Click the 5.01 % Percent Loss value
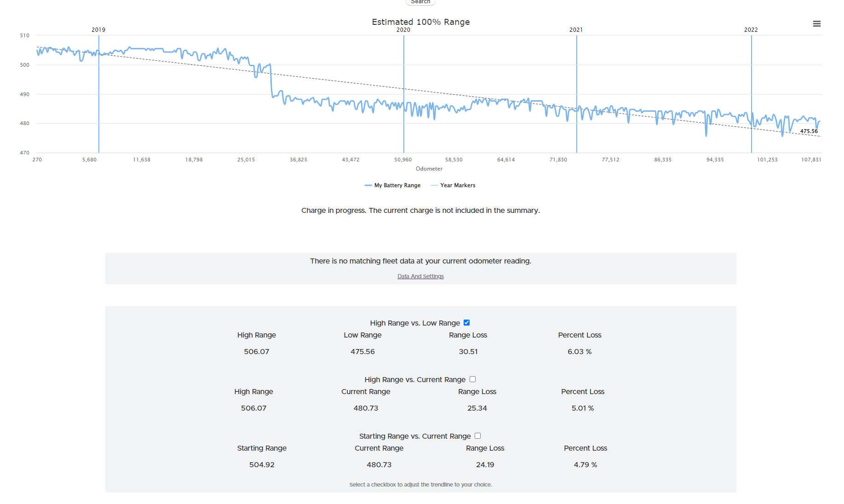Viewport: 844px width, 504px height. tap(583, 408)
